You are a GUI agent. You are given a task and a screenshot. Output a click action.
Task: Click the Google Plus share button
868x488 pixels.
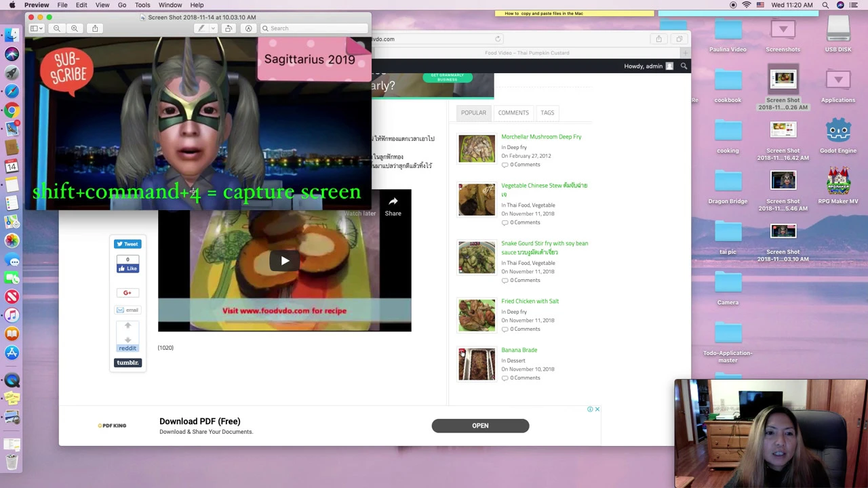pos(127,293)
